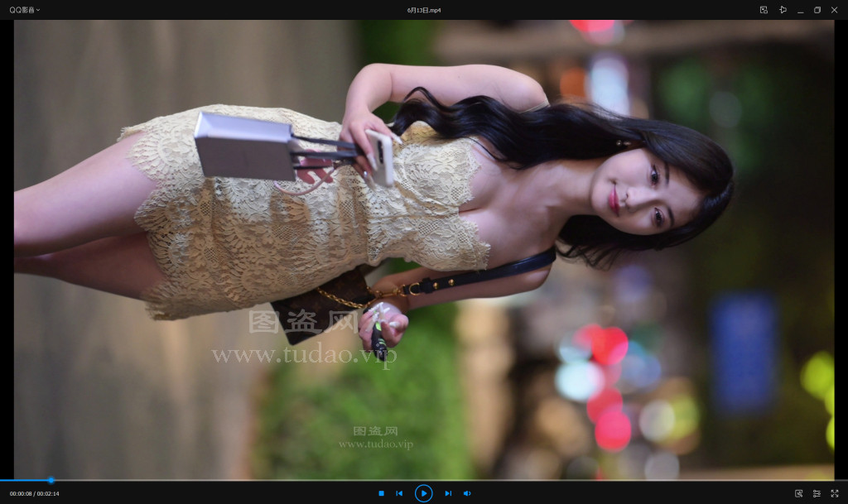Click the 00:00:08 / 00:02:14 time display
This screenshot has height=504, width=848.
click(34, 494)
